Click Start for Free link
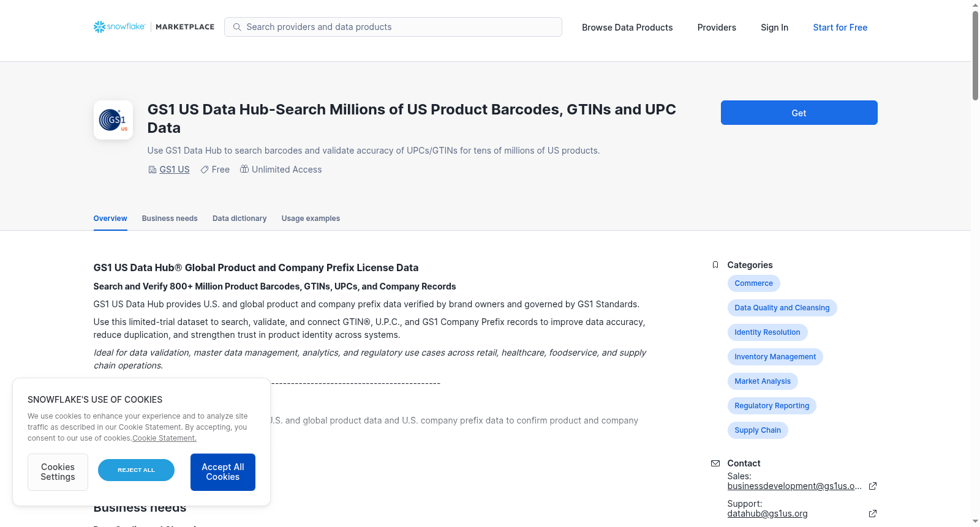Viewport: 980px width, 527px height. [x=840, y=28]
